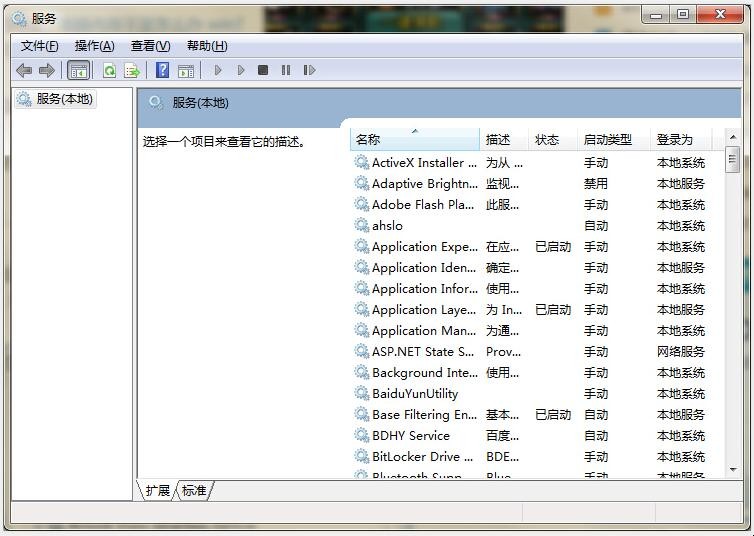
Task: Sort list by 名称 column header
Action: tap(414, 140)
